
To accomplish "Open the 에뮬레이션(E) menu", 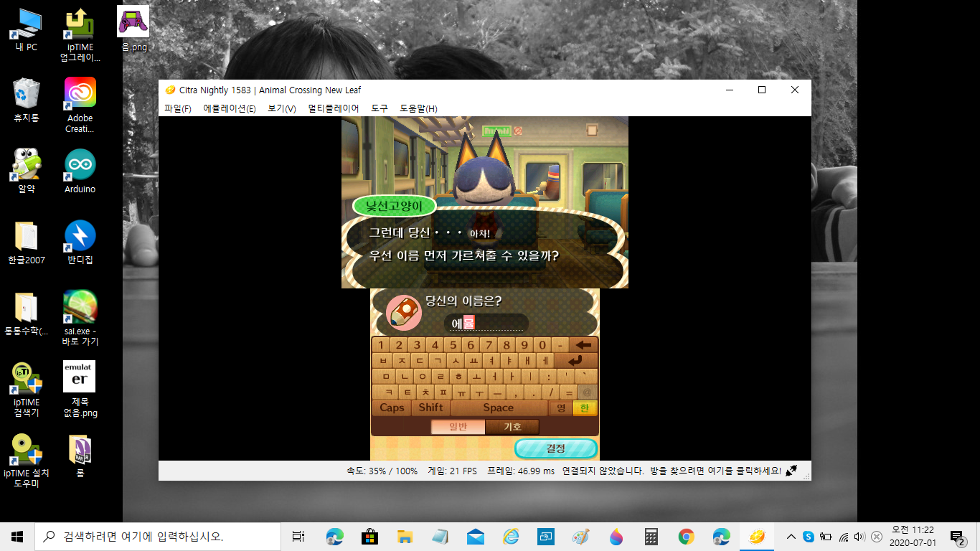I will point(230,108).
